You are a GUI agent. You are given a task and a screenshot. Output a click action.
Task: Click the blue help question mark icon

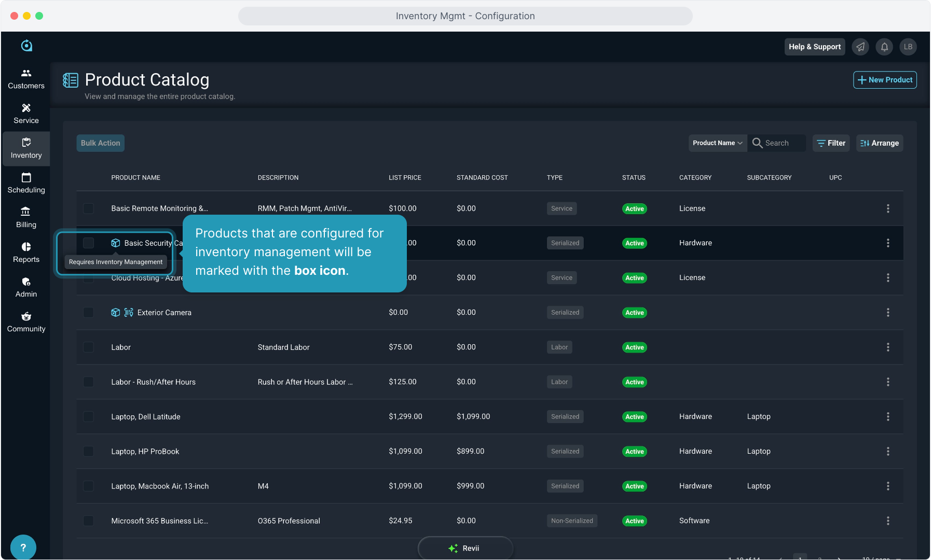pos(23,547)
